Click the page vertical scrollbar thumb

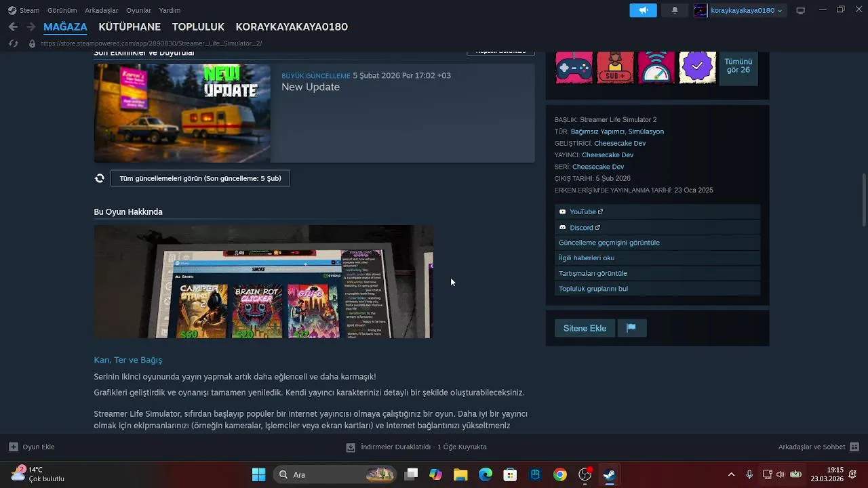tap(863, 200)
